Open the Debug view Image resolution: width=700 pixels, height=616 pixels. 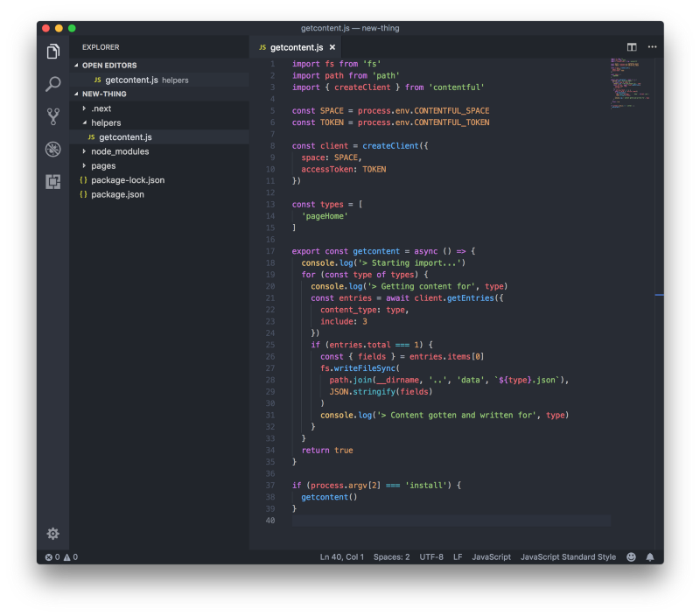coord(52,149)
